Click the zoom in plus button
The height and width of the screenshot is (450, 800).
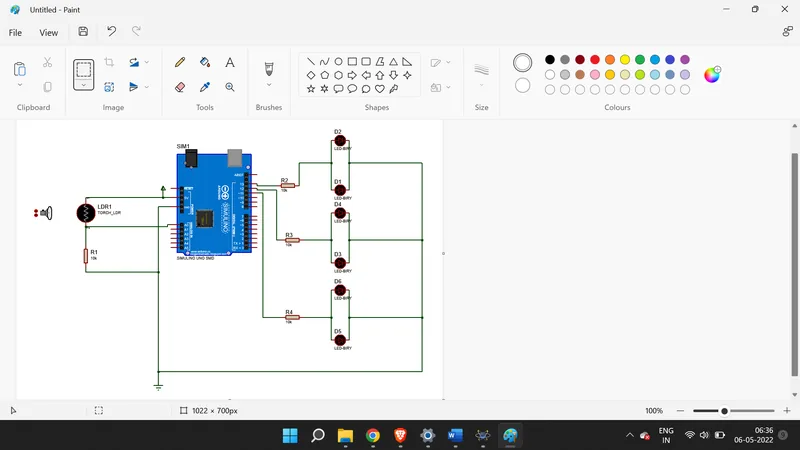click(787, 411)
